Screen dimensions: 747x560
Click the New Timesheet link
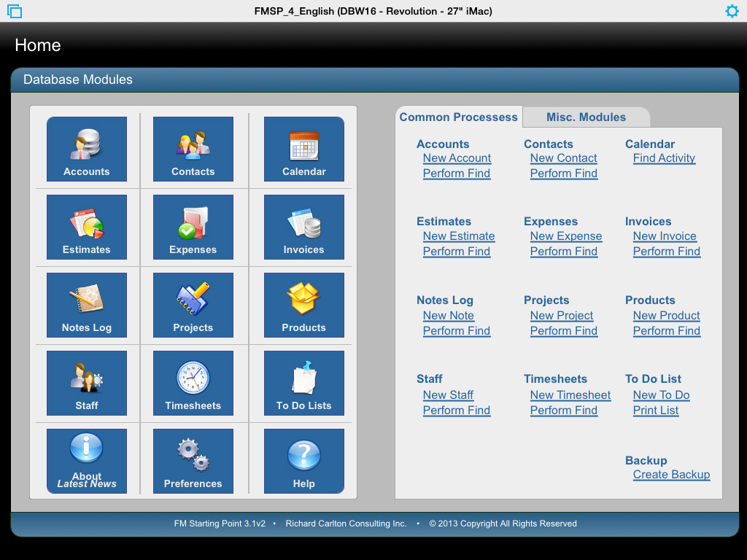coord(570,395)
